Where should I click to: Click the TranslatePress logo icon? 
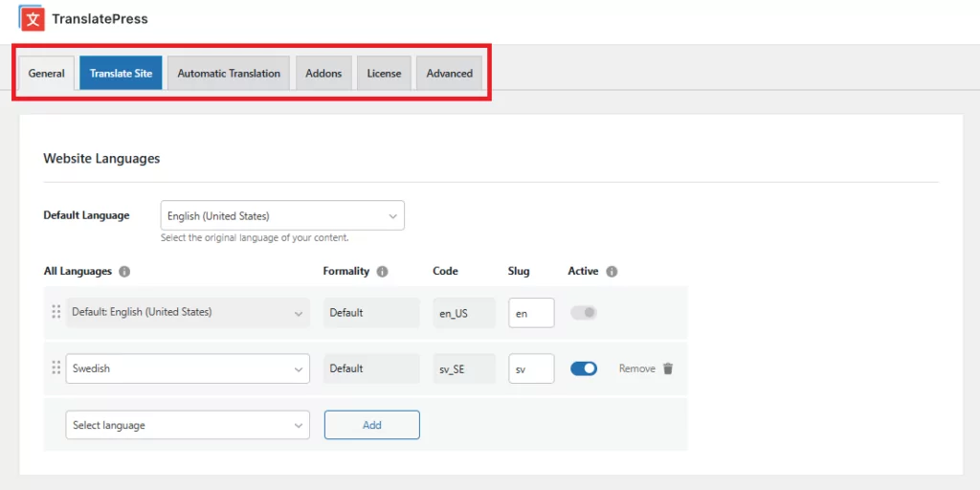(x=32, y=19)
